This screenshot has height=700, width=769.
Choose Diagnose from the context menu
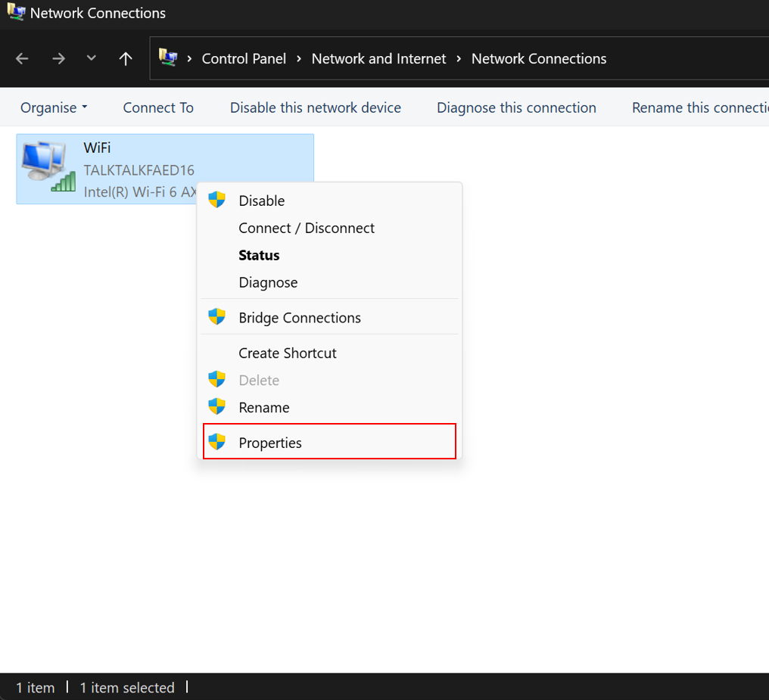[268, 282]
